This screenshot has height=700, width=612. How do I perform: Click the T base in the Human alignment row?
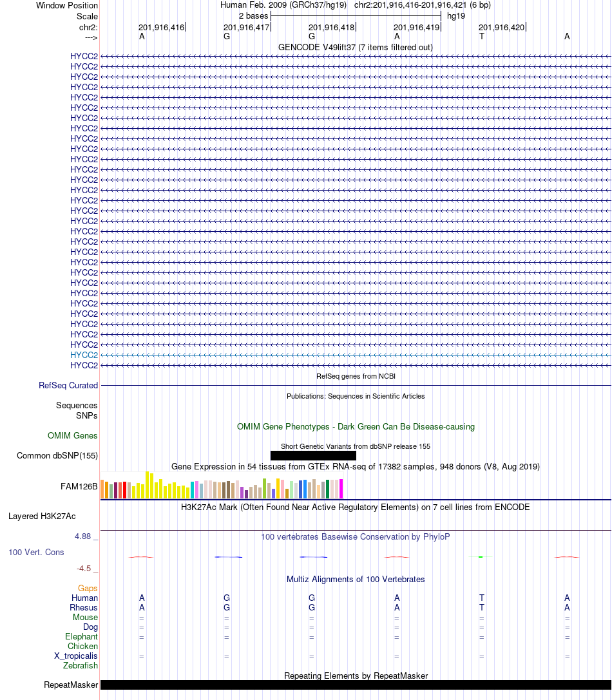[482, 598]
